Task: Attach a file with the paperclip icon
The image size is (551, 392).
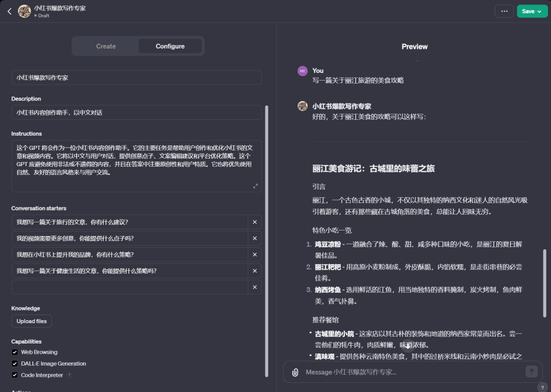Action: [x=295, y=372]
